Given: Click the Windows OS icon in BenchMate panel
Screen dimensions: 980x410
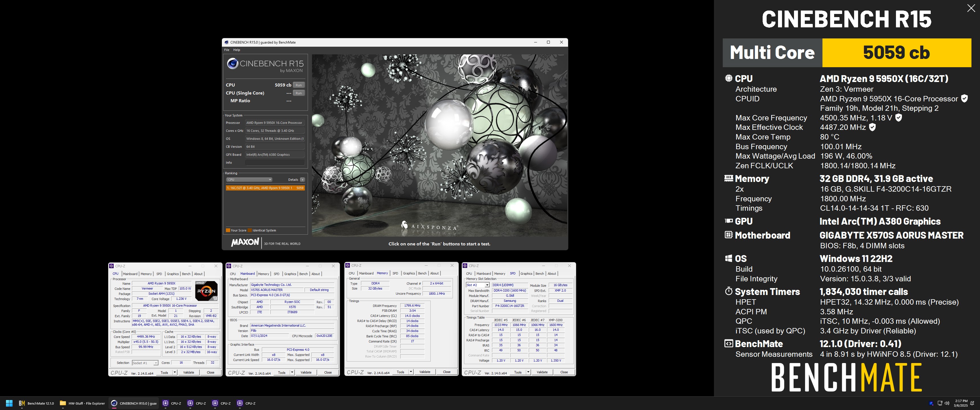Looking at the screenshot, I should [728, 258].
